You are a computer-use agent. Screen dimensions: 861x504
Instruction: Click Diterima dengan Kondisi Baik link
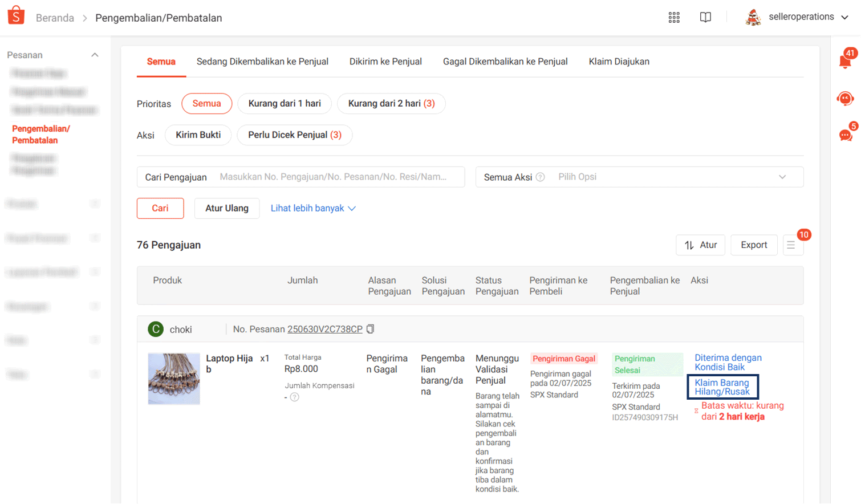pos(728,362)
